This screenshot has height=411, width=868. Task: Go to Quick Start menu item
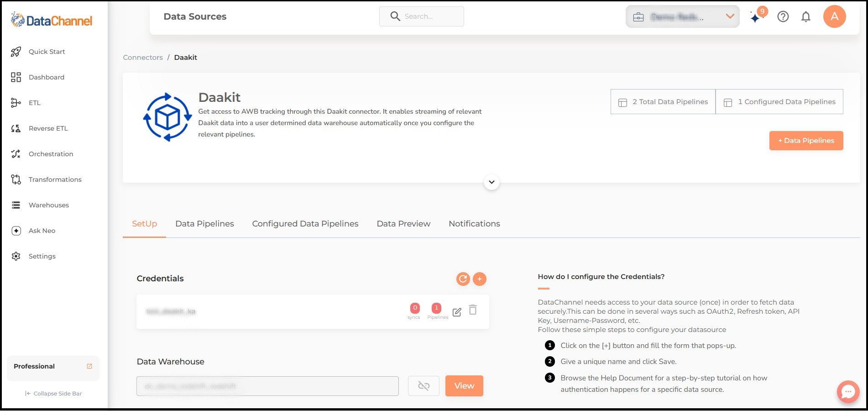(x=47, y=52)
